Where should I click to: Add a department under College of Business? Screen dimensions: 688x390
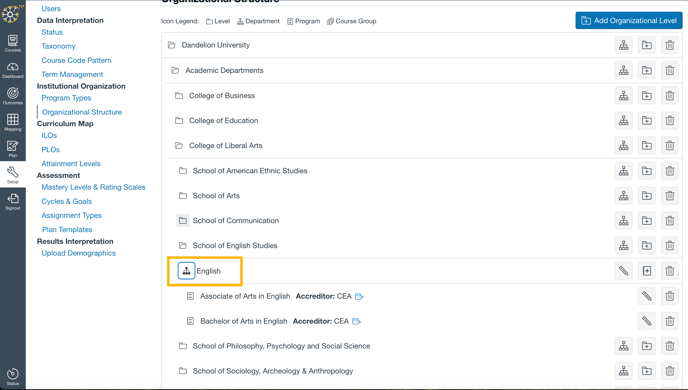623,96
